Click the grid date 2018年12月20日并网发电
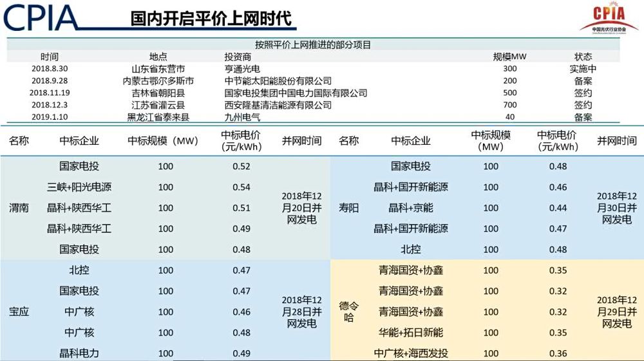 pyautogui.click(x=301, y=208)
